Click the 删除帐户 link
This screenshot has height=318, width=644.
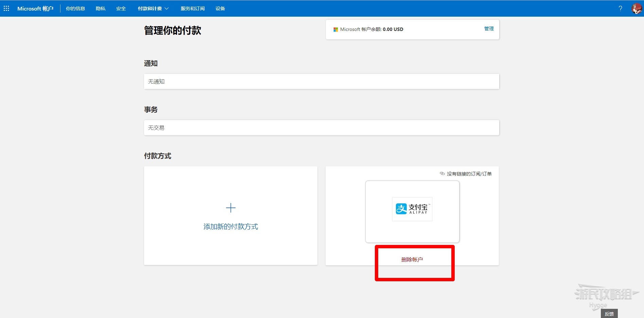[x=412, y=260]
